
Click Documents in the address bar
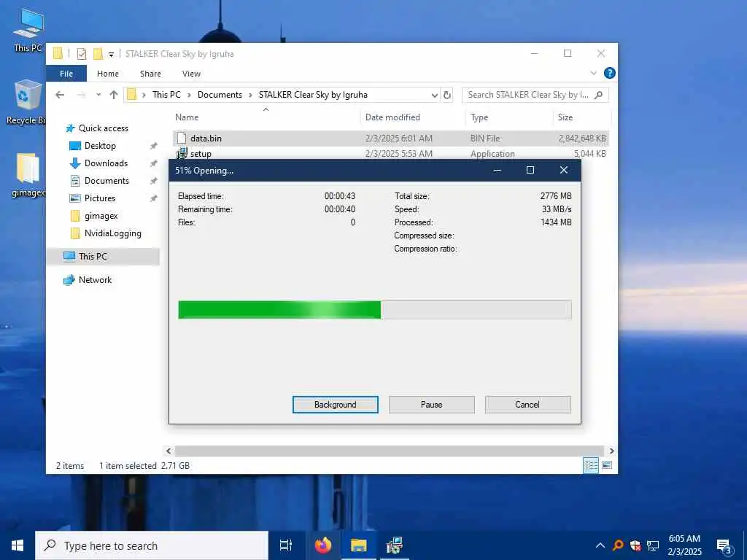click(220, 95)
